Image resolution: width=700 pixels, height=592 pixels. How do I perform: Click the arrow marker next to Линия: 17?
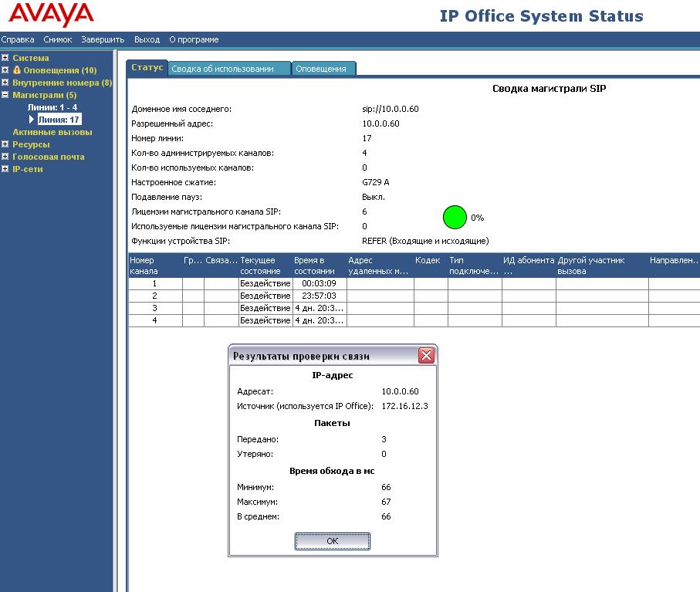(x=31, y=119)
